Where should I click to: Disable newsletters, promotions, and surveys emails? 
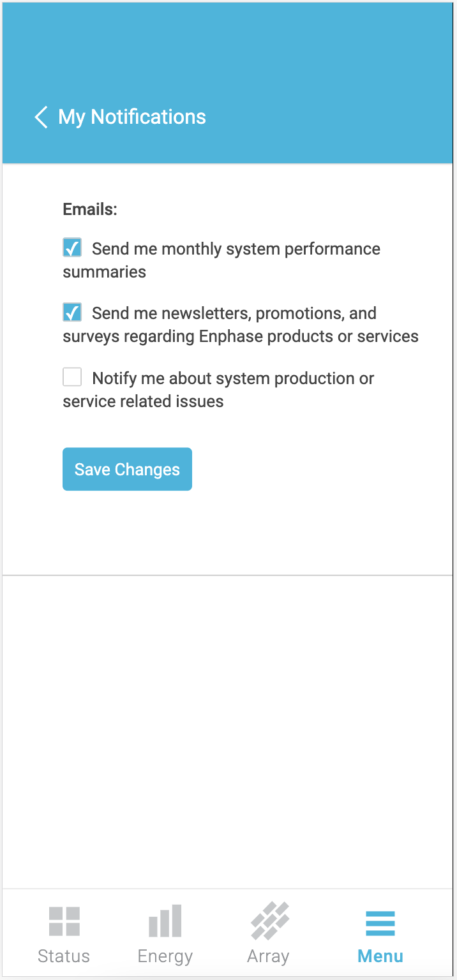click(x=72, y=312)
